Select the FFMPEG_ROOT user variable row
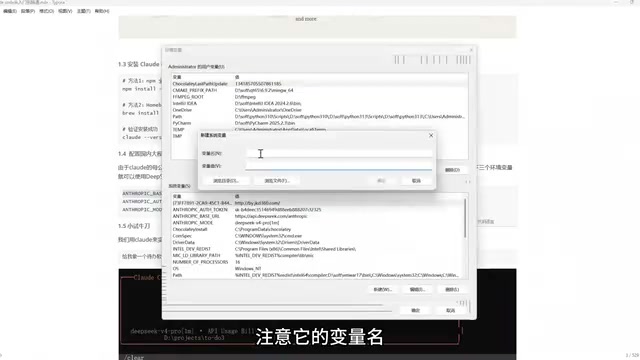 [x=319, y=97]
